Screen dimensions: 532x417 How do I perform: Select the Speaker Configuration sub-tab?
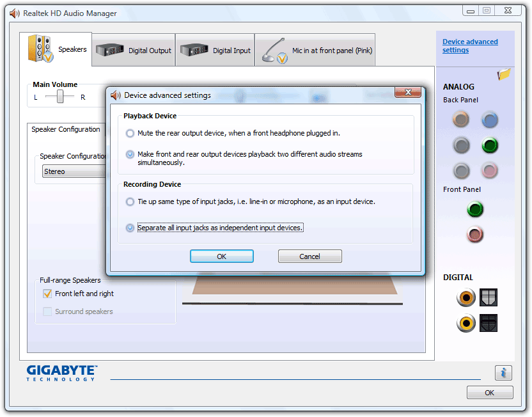[66, 129]
